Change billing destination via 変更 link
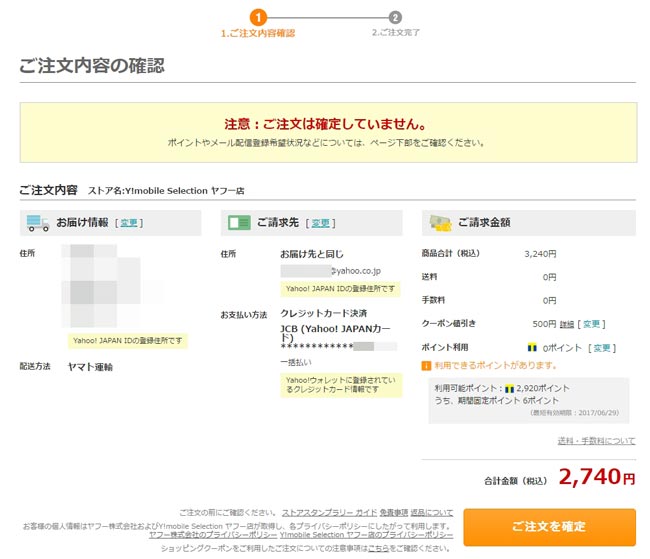The width and height of the screenshot is (650, 559). pos(320,223)
